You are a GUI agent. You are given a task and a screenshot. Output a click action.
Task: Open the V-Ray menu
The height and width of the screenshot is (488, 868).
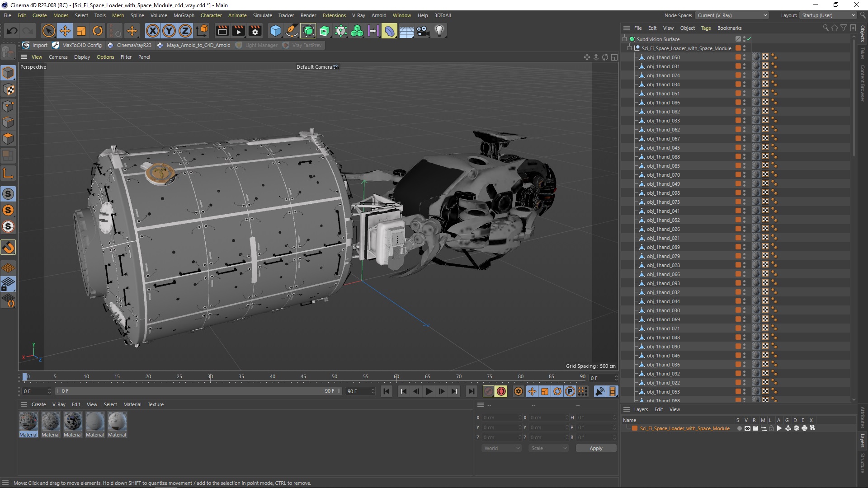click(359, 15)
